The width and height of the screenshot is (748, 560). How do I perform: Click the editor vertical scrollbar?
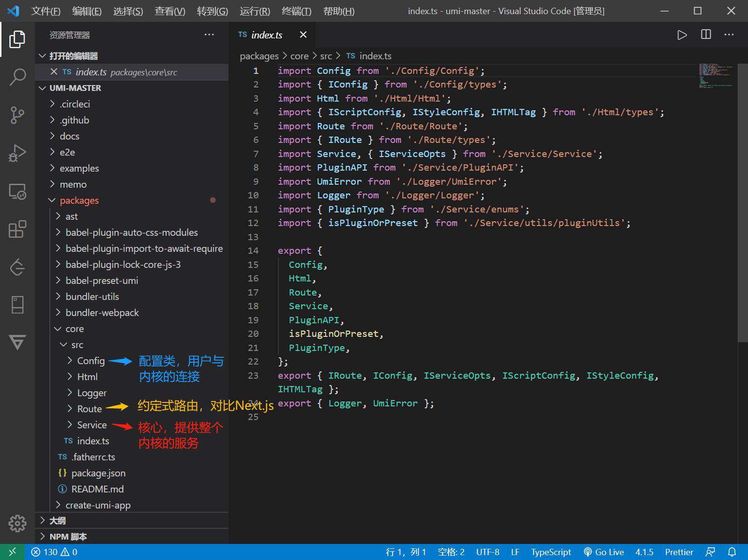pos(743,202)
